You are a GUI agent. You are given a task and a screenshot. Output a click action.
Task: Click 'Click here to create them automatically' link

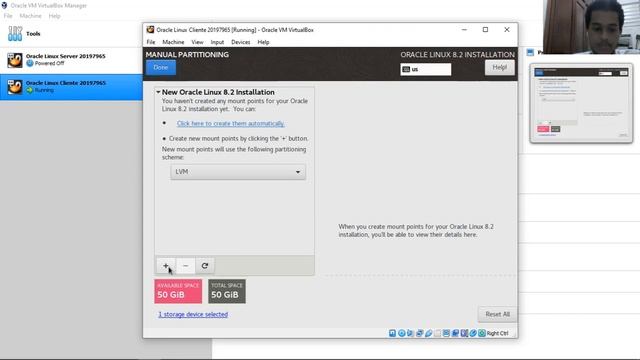point(231,123)
